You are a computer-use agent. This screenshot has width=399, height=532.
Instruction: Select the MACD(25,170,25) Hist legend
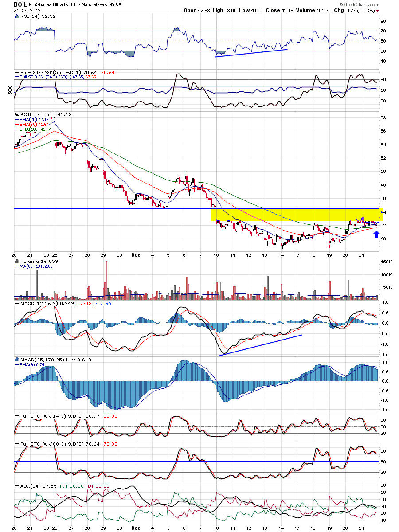[x=53, y=360]
